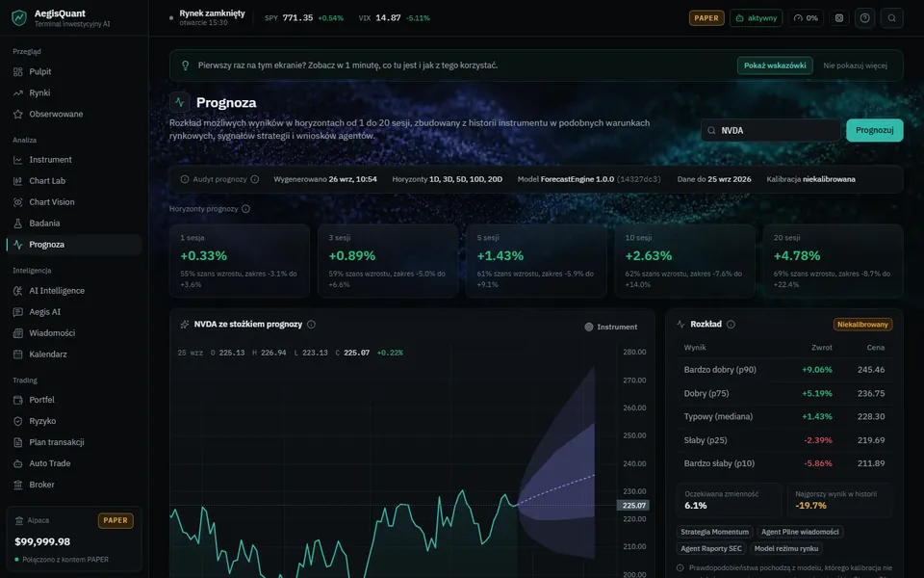Click Wiadomości newspaper icon

point(17,332)
